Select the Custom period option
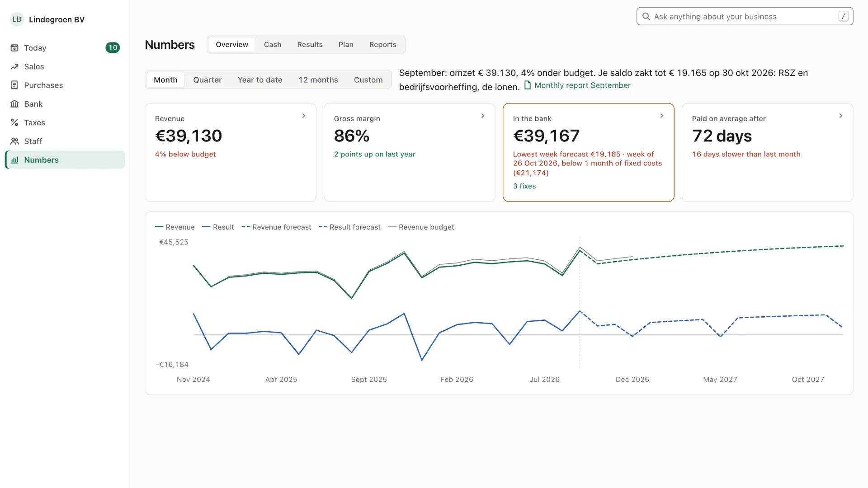This screenshot has width=868, height=488. click(x=368, y=80)
